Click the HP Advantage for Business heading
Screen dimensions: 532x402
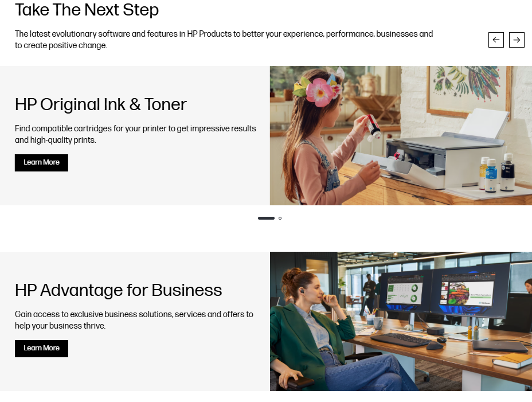tap(119, 290)
